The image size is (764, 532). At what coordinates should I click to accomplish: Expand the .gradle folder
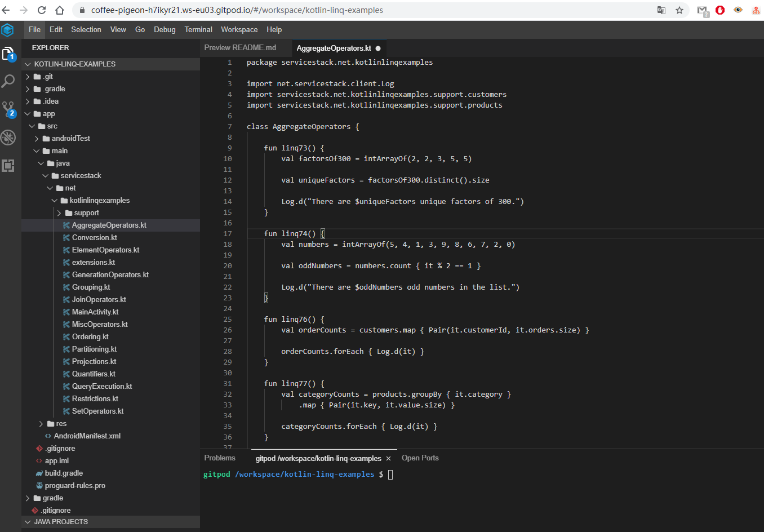(28, 89)
